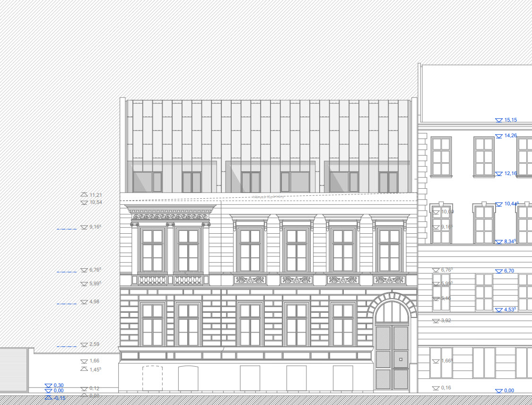Click the 9,16⁵ label beside blue dash-dot line
The height and width of the screenshot is (405, 532).
96,227
